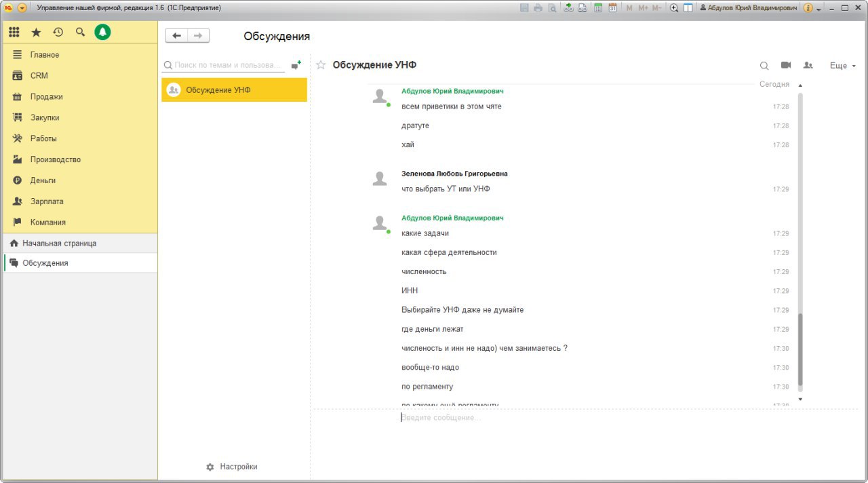Open the Производство section

[x=80, y=159]
